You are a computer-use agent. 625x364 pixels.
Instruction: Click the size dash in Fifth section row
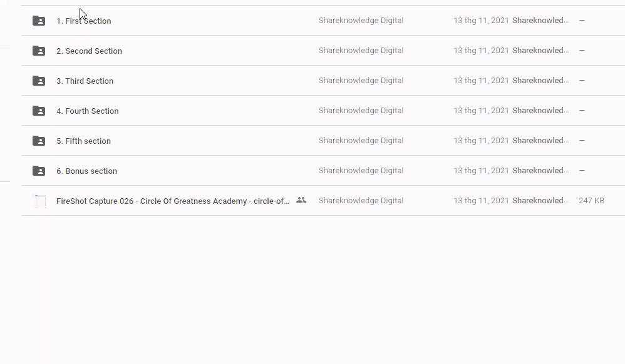point(582,141)
